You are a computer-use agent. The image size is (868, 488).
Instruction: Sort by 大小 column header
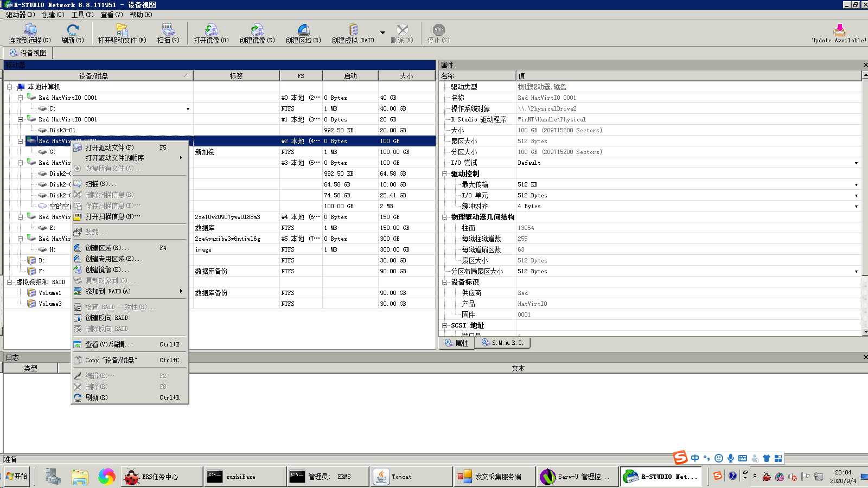(406, 76)
